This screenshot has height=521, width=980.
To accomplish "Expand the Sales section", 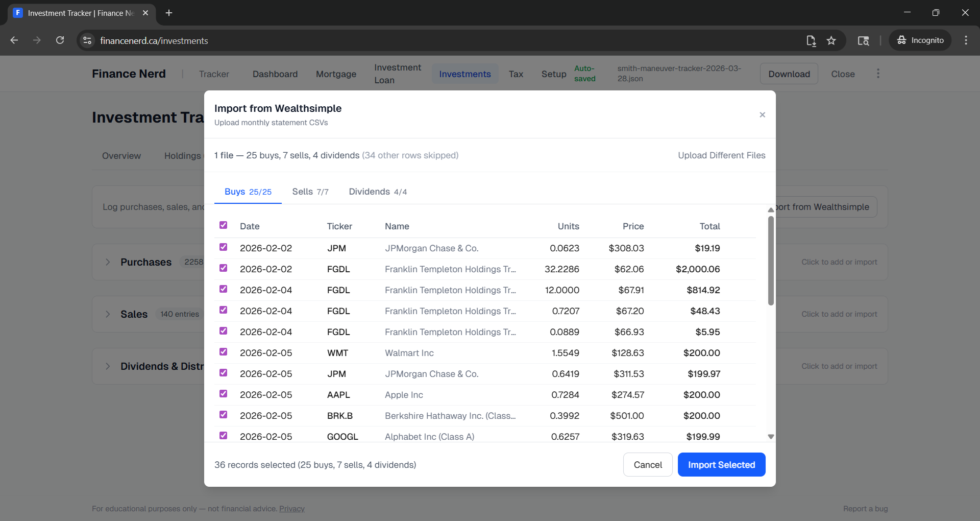I will point(108,314).
